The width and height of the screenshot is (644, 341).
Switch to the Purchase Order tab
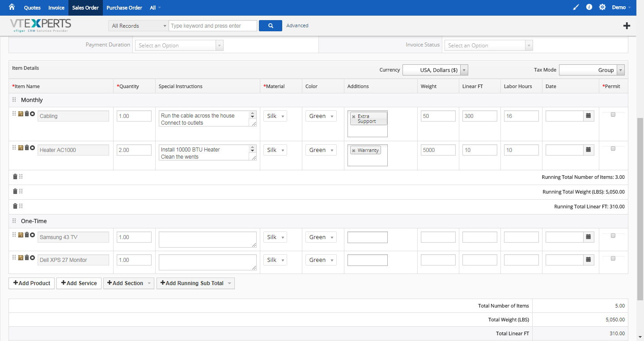[x=124, y=8]
